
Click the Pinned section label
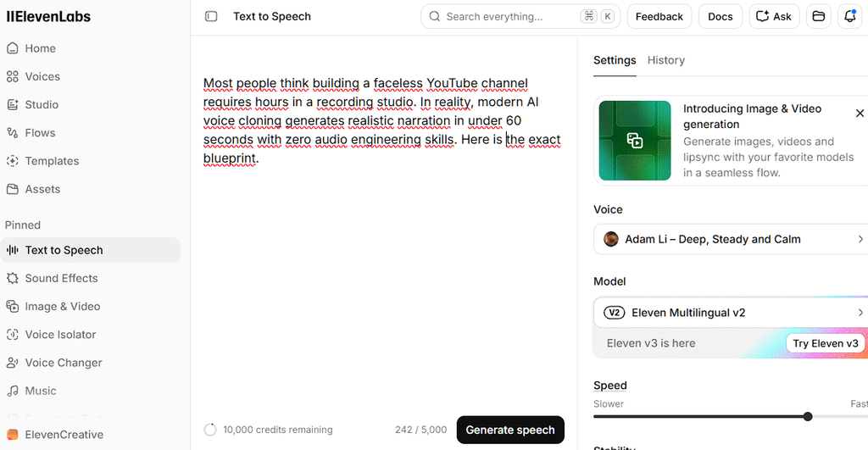23,225
